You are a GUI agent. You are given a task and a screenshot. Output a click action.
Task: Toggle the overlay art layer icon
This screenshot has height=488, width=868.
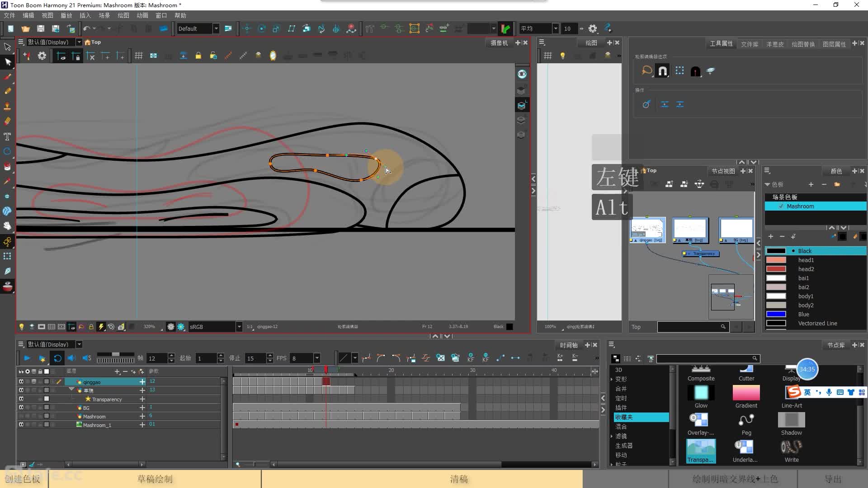click(521, 91)
